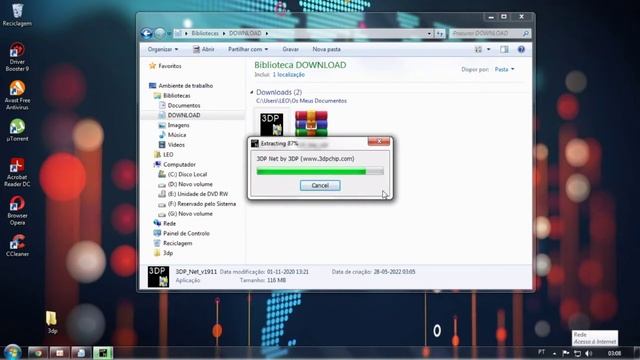
Task: Open (G:) Novo volume drive
Action: coord(190,213)
